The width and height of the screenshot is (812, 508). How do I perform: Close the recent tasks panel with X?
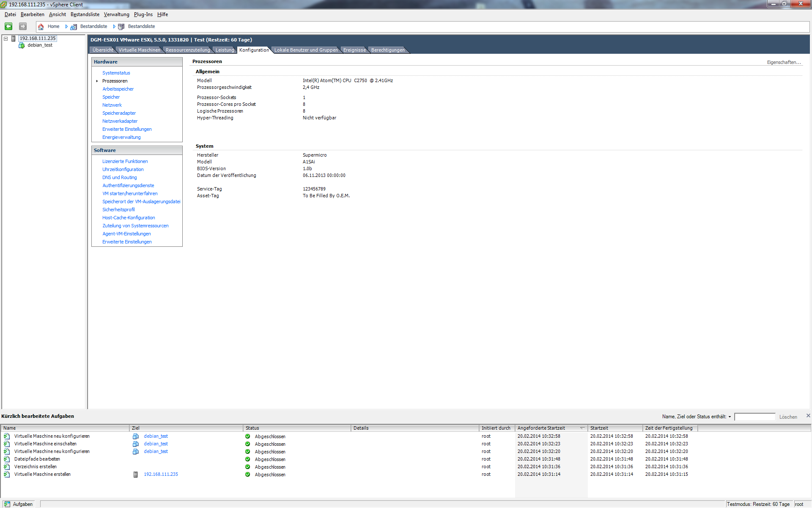tap(808, 416)
